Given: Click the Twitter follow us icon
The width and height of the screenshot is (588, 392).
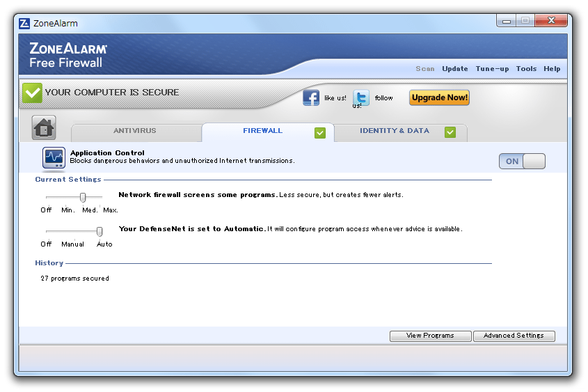Looking at the screenshot, I should coord(361,98).
